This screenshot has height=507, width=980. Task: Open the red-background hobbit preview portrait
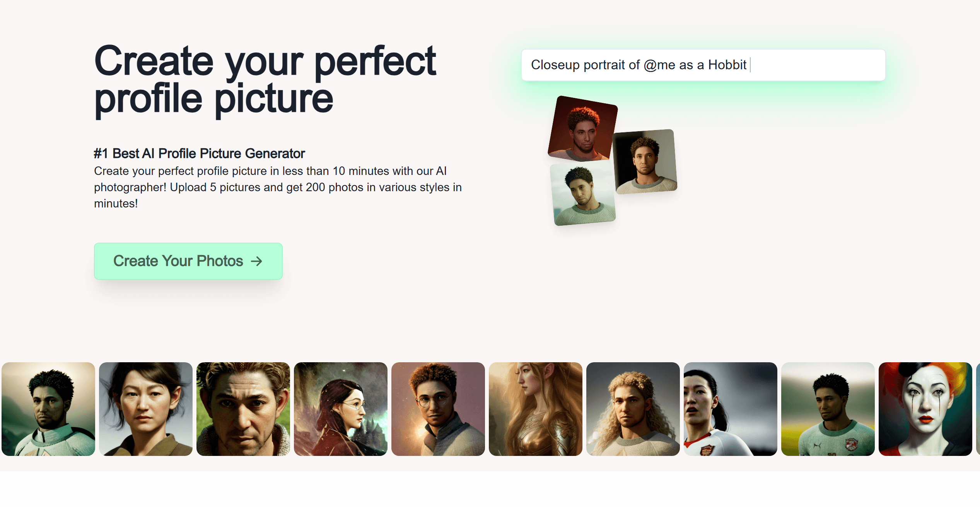[x=582, y=128]
